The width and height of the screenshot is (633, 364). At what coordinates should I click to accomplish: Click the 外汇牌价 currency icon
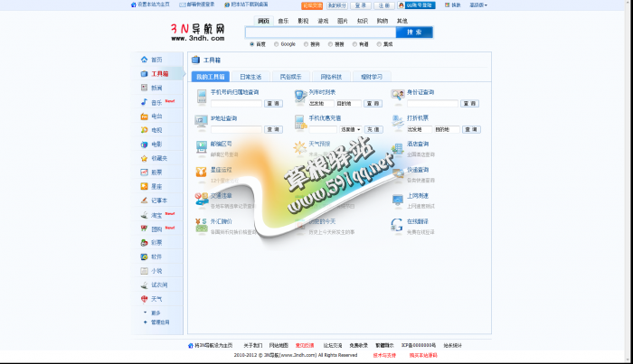pos(201,225)
